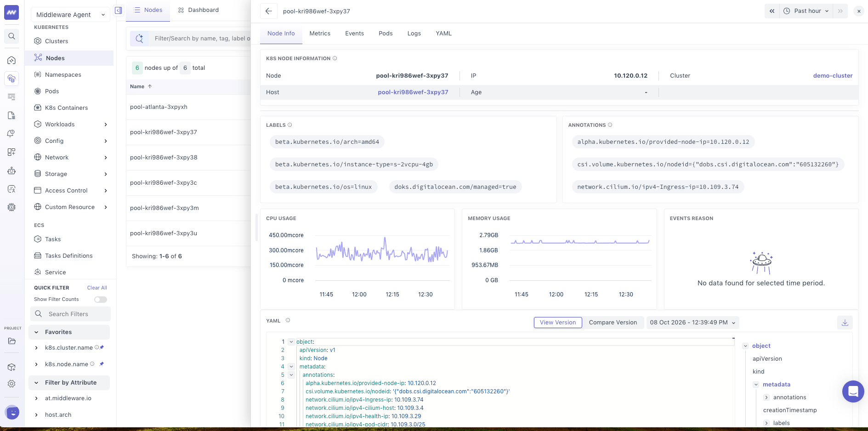Collapse the Favorites filter section
Viewport: 868px width, 431px height.
click(x=36, y=332)
